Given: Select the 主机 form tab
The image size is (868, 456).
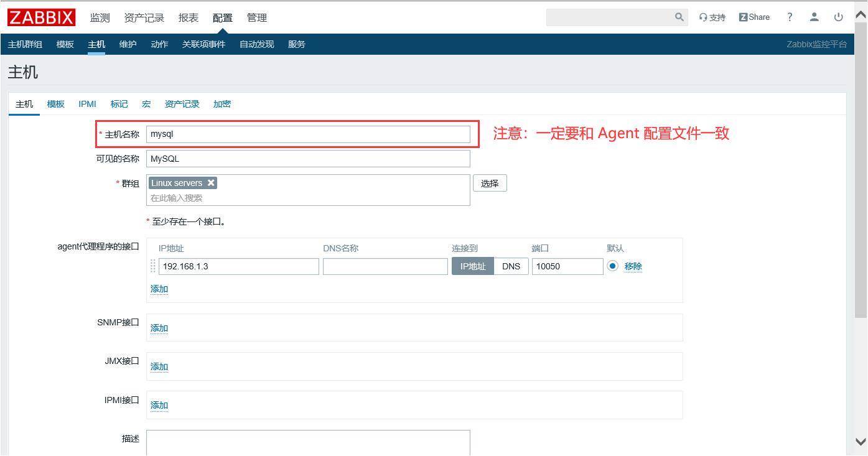Looking at the screenshot, I should coord(24,104).
